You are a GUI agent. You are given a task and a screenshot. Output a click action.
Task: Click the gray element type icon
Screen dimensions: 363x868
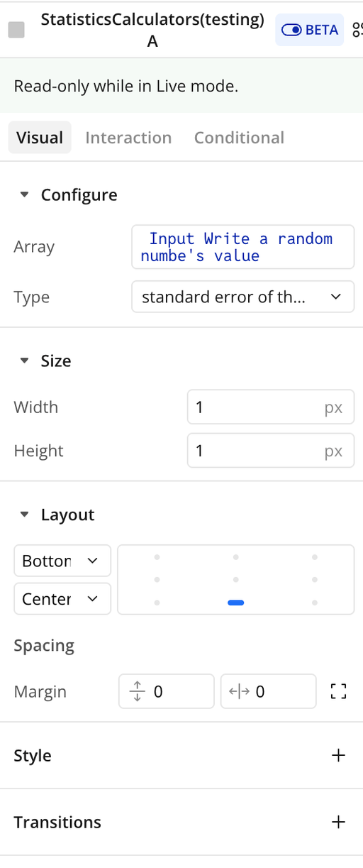(x=16, y=30)
